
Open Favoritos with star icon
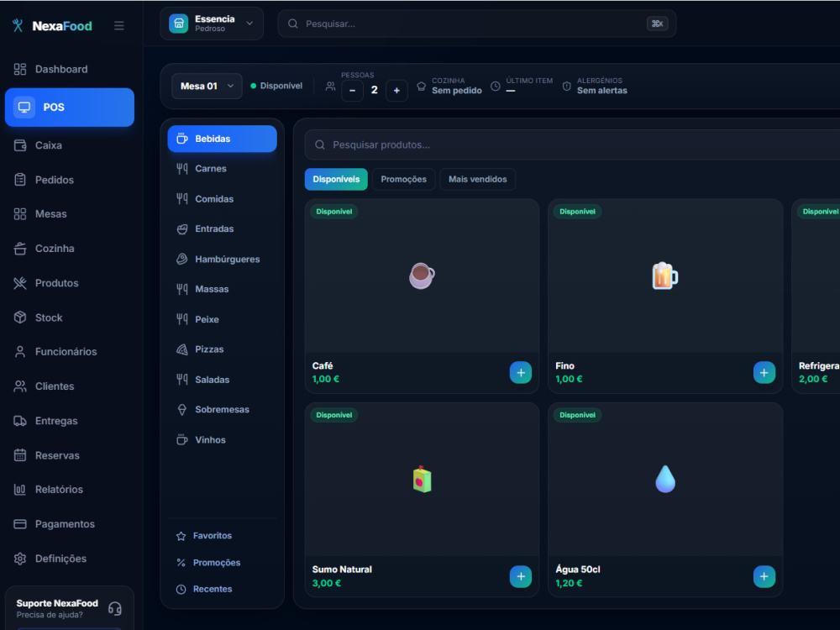point(223,536)
